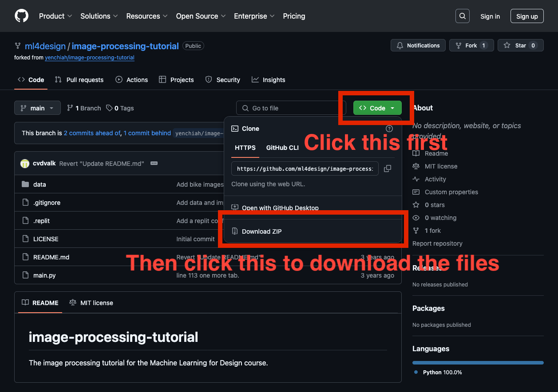The image size is (558, 392).
Task: Click the Python language bar
Action: (478, 363)
